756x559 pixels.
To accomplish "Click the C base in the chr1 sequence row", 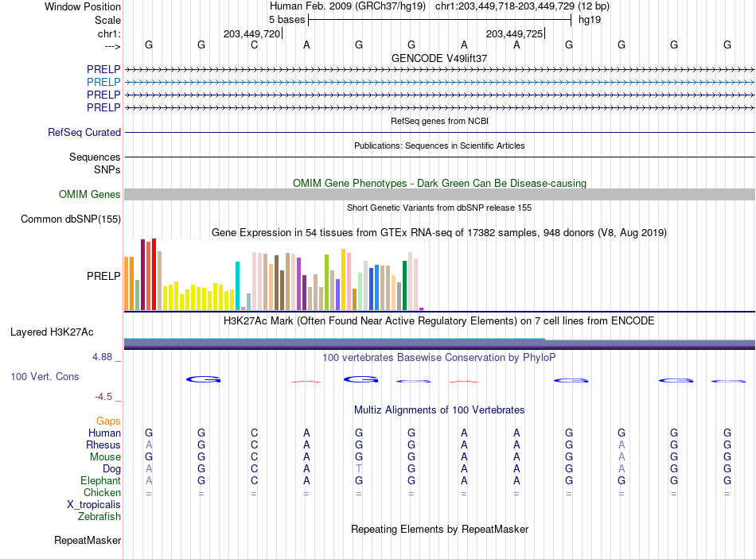I will [254, 45].
